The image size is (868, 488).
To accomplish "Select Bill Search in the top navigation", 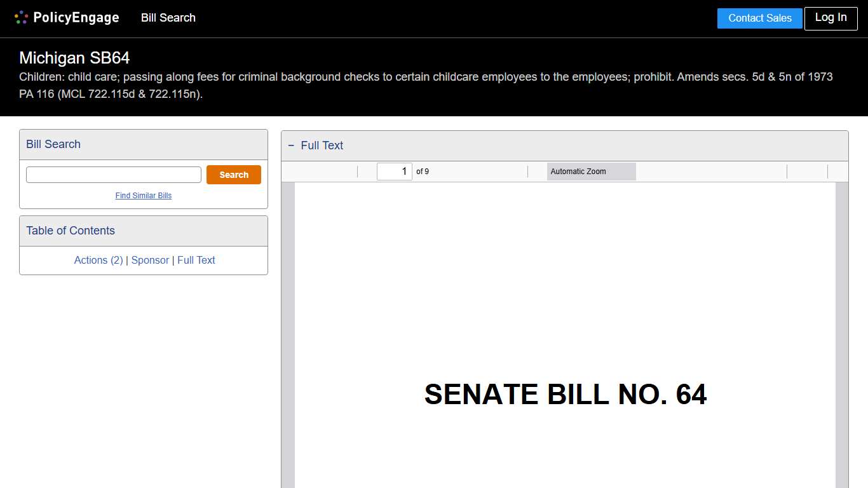I will pos(168,18).
